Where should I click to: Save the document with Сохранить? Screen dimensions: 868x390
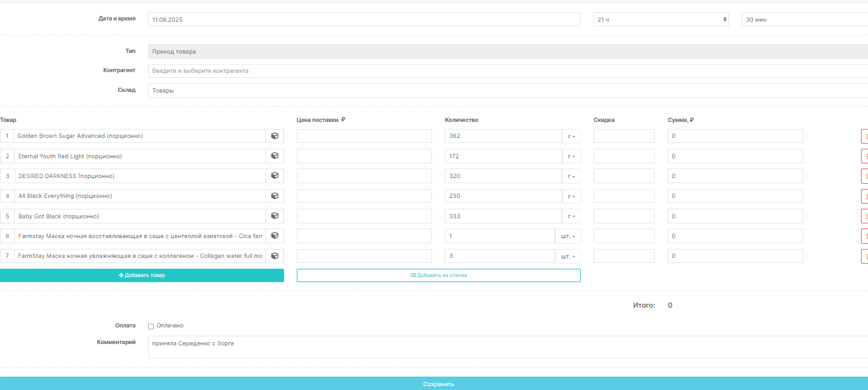pyautogui.click(x=434, y=384)
